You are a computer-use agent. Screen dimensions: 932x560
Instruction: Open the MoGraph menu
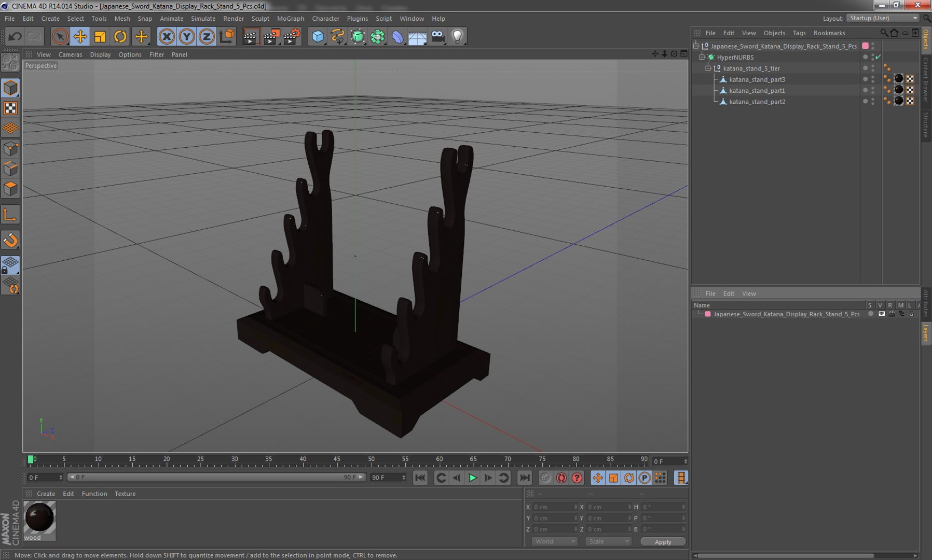[x=290, y=18]
